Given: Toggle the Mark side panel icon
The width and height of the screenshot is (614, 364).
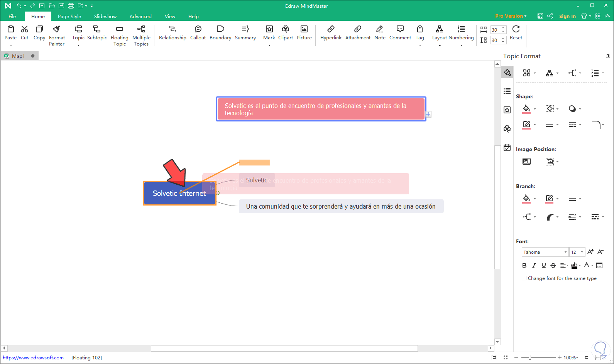Looking at the screenshot, I should point(507,110).
